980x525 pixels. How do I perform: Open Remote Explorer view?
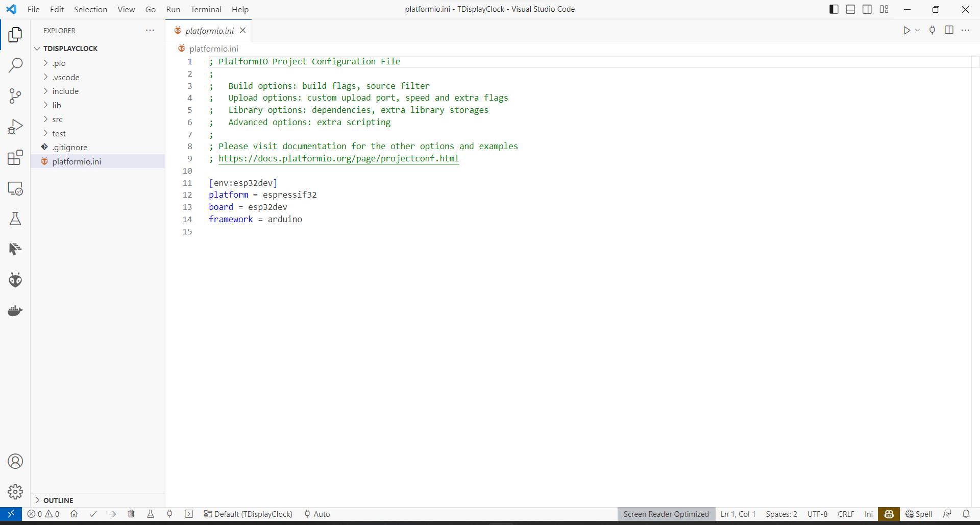[15, 188]
